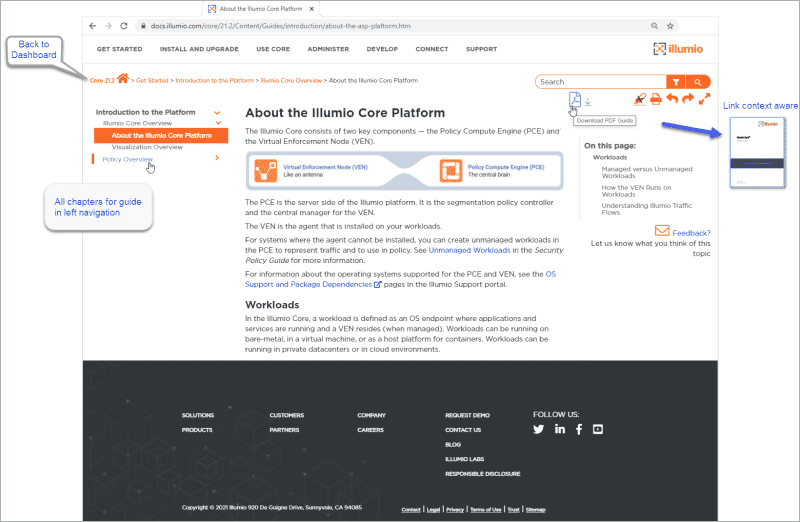The width and height of the screenshot is (800, 522).
Task: Open Policy Overview in left navigation
Action: pos(128,159)
